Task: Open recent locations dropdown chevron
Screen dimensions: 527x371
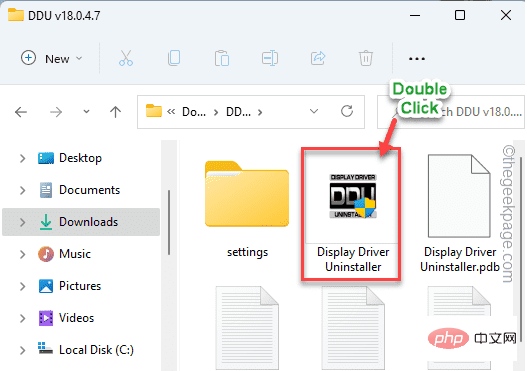Action: 86,112
